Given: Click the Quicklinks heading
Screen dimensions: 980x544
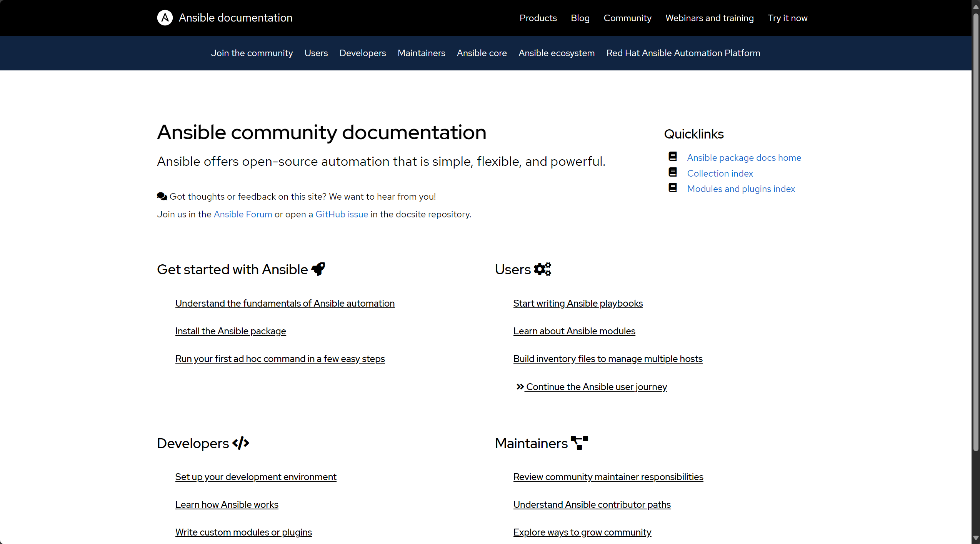Looking at the screenshot, I should [694, 134].
